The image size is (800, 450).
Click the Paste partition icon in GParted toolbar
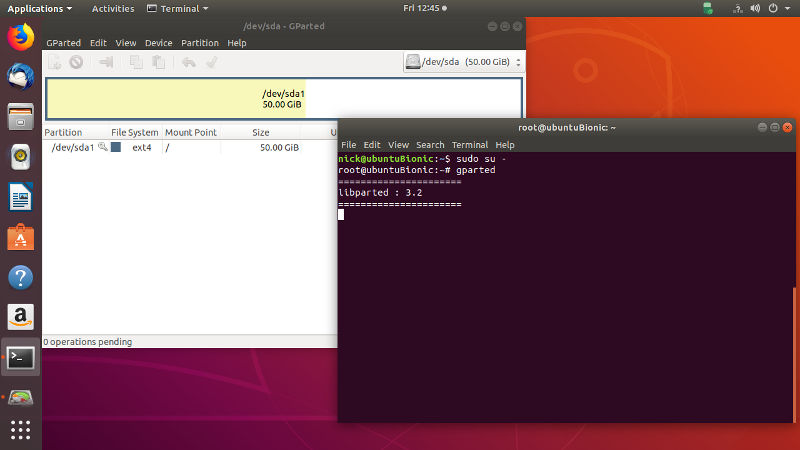click(159, 62)
